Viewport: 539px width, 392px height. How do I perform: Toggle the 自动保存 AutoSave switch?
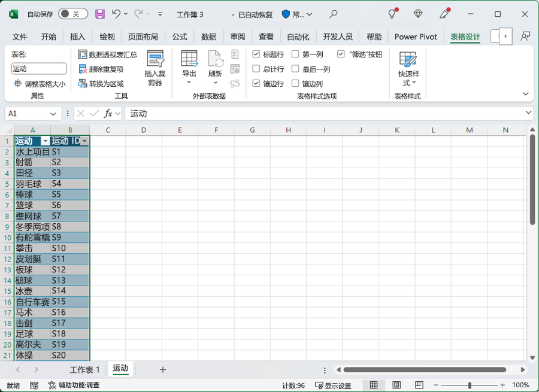coord(73,14)
